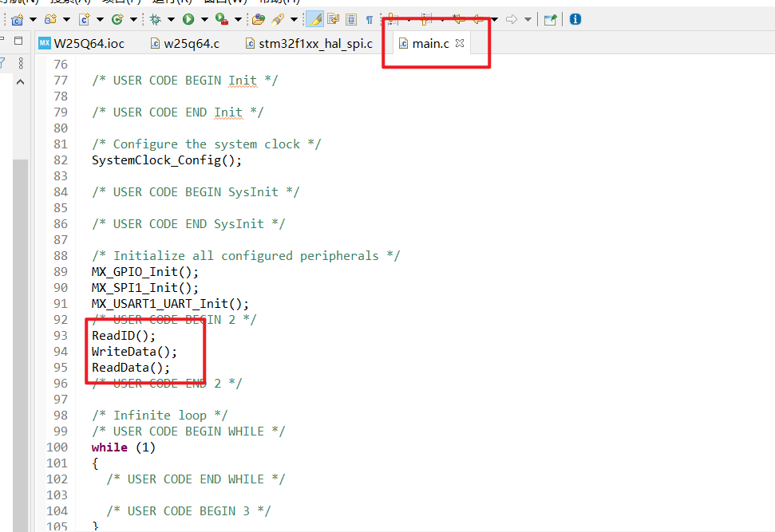Expand the search dropdown arrow
This screenshot has height=532, width=775.
pos(294,20)
